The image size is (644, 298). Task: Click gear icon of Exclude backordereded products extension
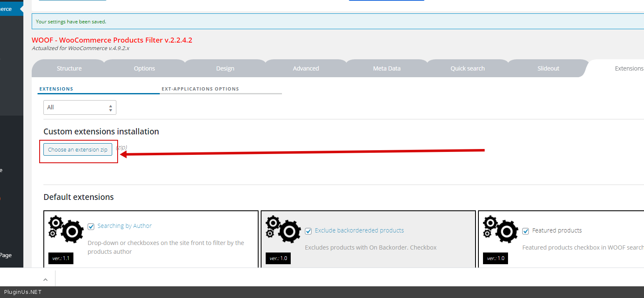[x=283, y=229]
